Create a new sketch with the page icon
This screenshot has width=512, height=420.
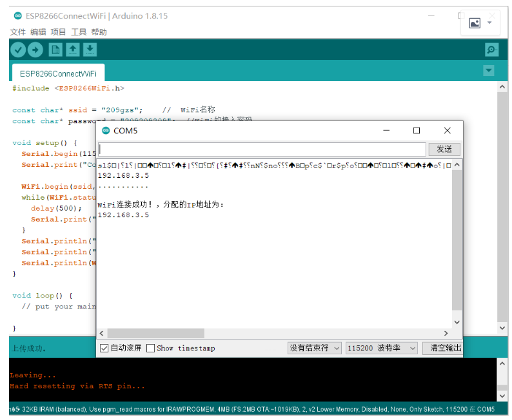tap(55, 50)
